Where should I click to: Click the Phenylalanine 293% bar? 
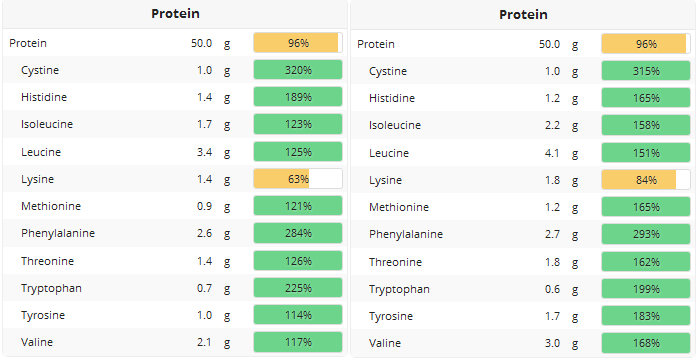click(x=646, y=234)
